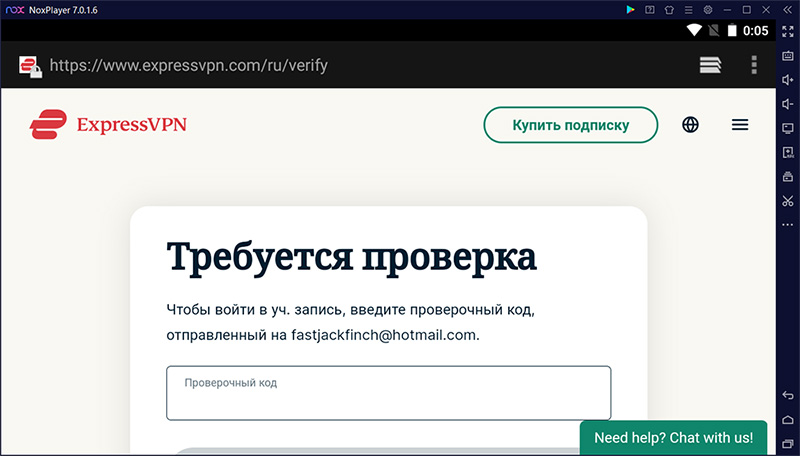Close the NoxPlayer window

(x=766, y=10)
